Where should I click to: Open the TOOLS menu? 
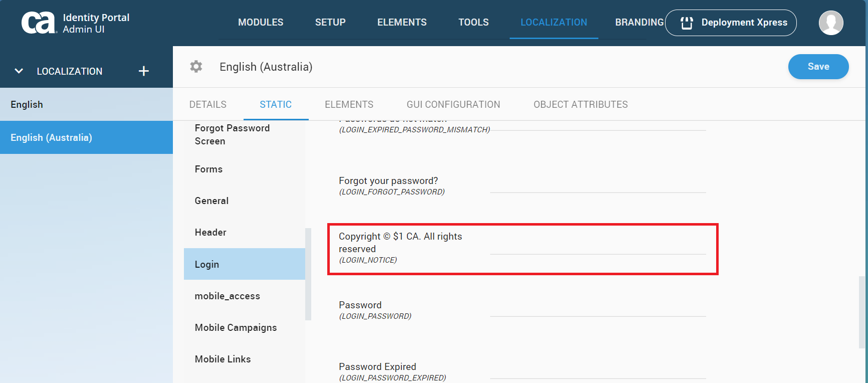(473, 23)
